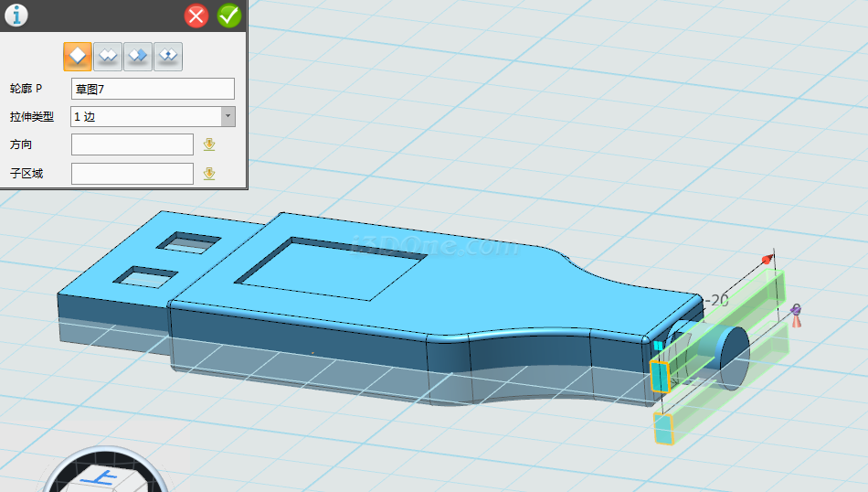Cancel the extrude with the red X
Viewport: 868px width, 492px height.
click(196, 16)
